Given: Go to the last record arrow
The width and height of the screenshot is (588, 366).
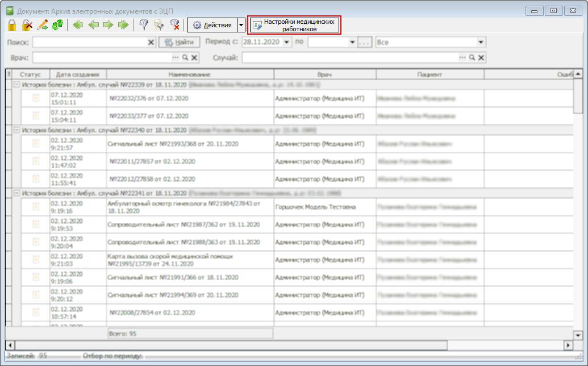Looking at the screenshot, I should 123,25.
